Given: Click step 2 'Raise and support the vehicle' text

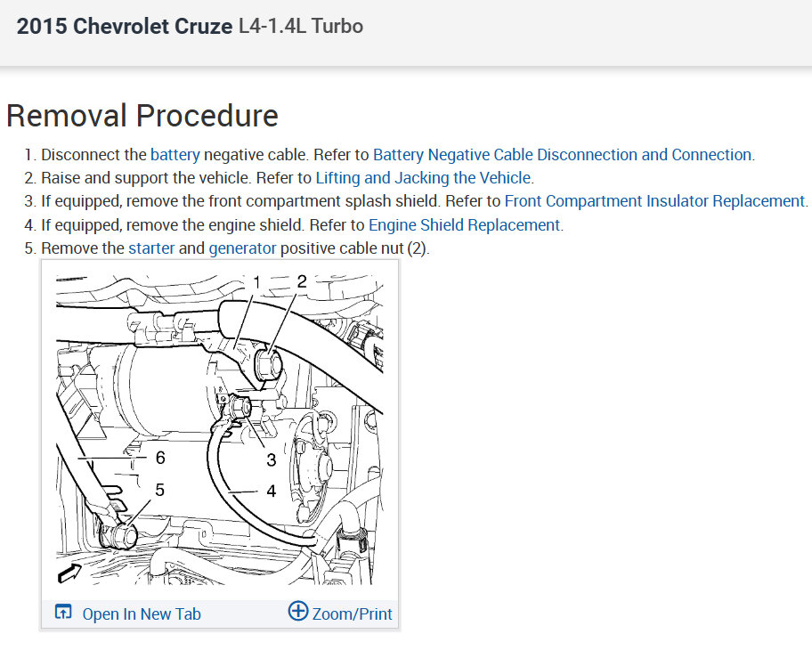Looking at the screenshot, I should click(147, 178).
